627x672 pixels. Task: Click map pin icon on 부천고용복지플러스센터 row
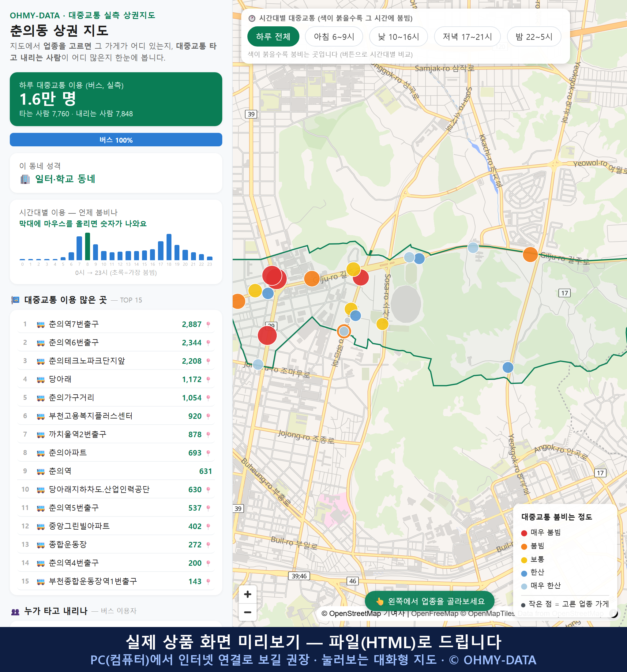(x=208, y=416)
